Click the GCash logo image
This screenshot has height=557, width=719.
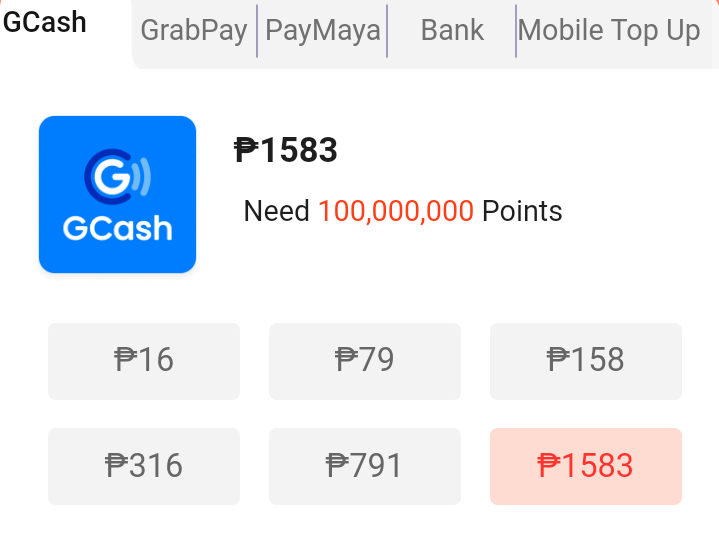117,194
